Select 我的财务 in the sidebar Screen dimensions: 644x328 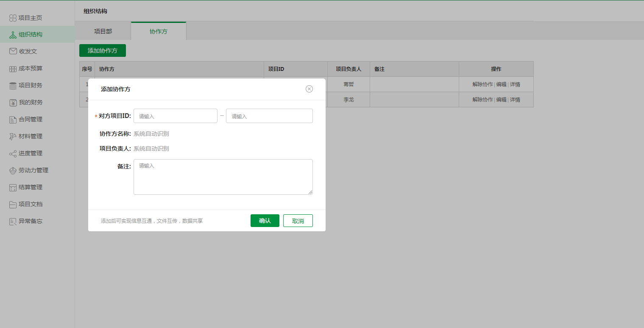point(37,102)
